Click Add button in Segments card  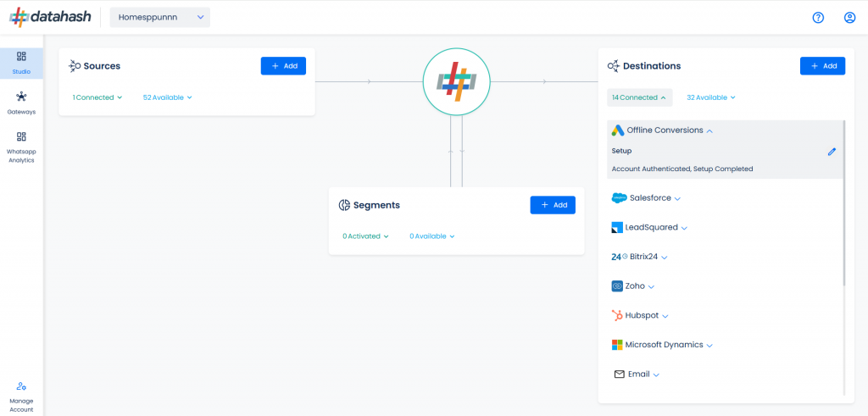tap(553, 205)
